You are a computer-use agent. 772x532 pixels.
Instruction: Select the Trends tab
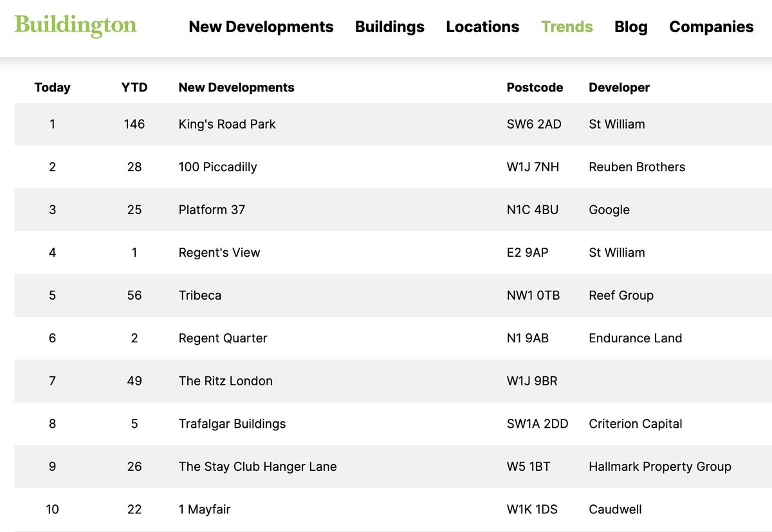566,26
